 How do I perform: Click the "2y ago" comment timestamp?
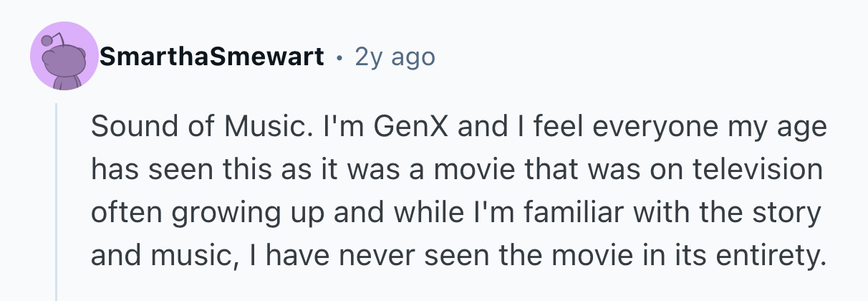click(x=395, y=56)
